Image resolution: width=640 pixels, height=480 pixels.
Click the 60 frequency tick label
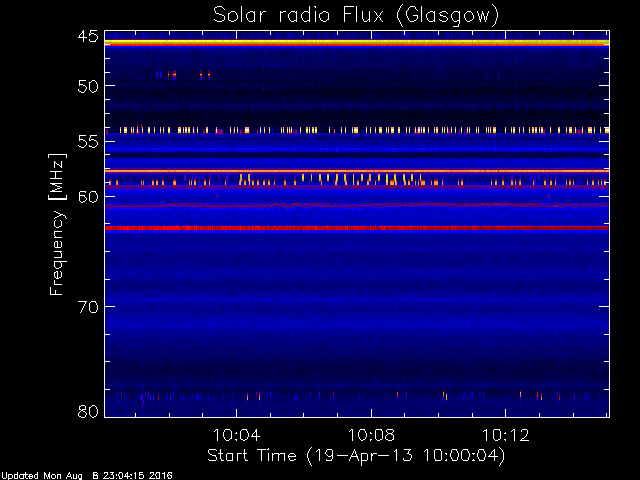point(88,197)
